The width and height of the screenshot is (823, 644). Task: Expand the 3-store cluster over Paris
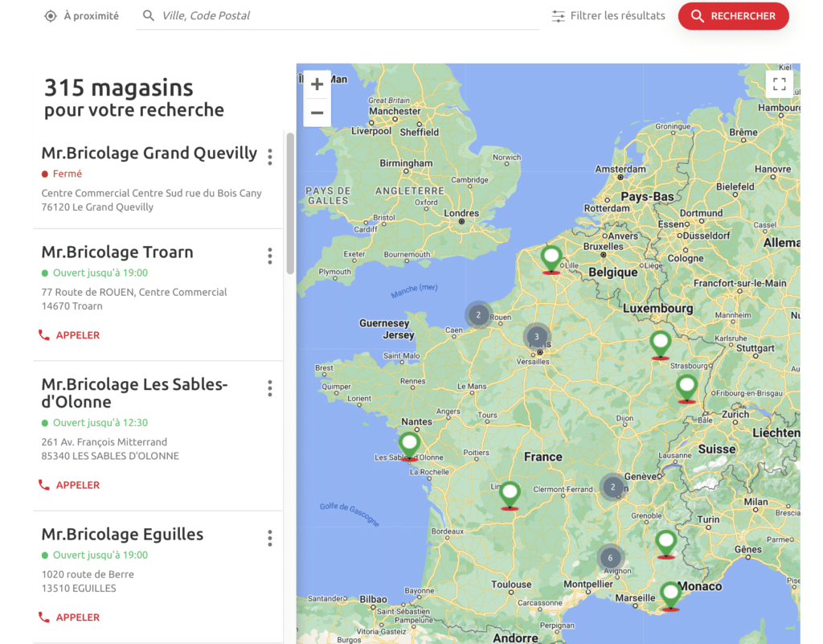[536, 336]
